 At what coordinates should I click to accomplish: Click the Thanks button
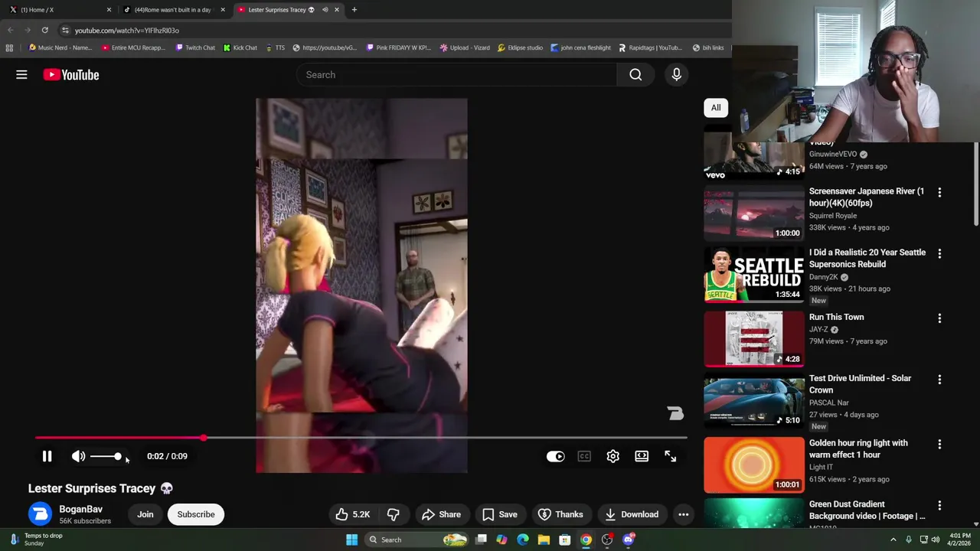click(x=561, y=514)
